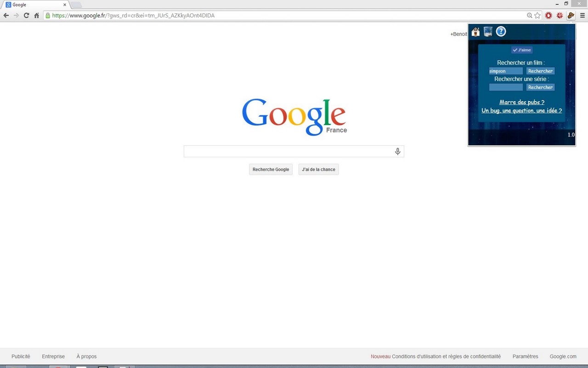Click the J'aime like button
The image size is (588, 368).
522,50
